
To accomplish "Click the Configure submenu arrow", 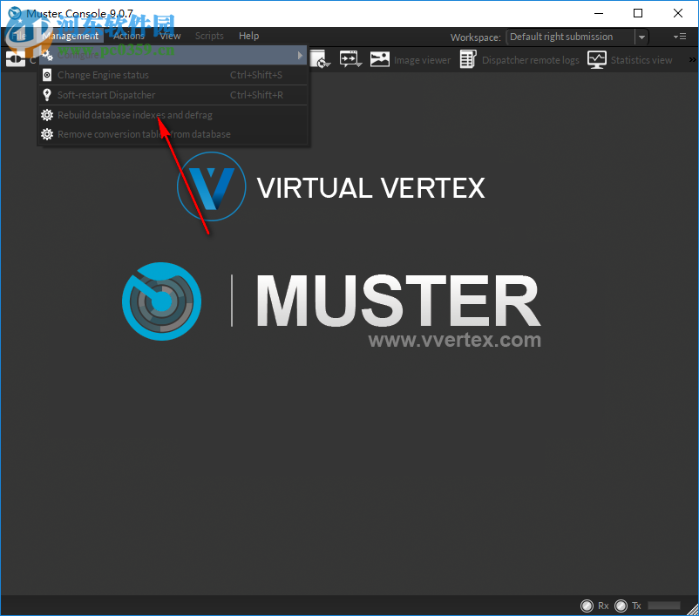I will [300, 54].
